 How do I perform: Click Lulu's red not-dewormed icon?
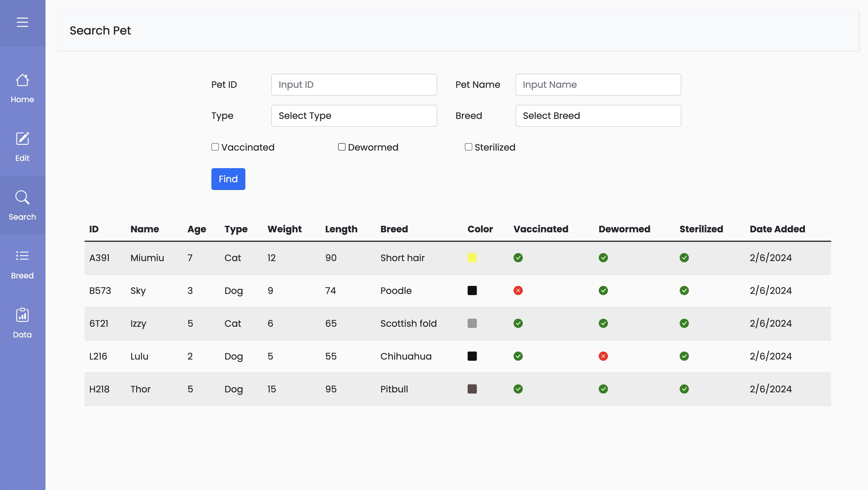click(x=603, y=356)
